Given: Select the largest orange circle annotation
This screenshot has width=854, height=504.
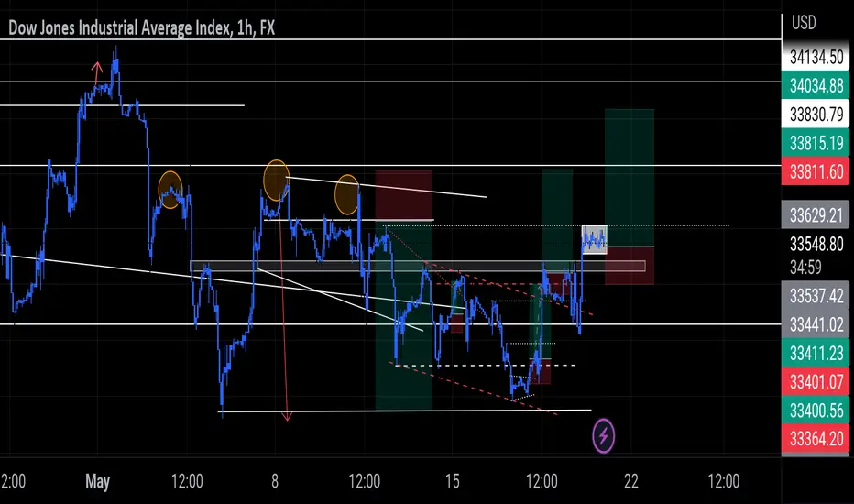Looking at the screenshot, I should (x=276, y=181).
